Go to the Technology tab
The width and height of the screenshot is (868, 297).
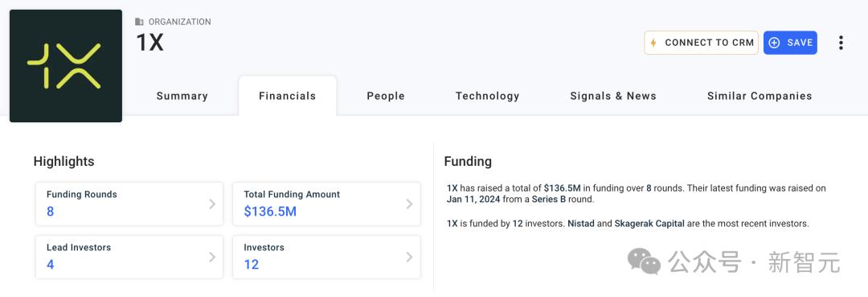coord(488,96)
